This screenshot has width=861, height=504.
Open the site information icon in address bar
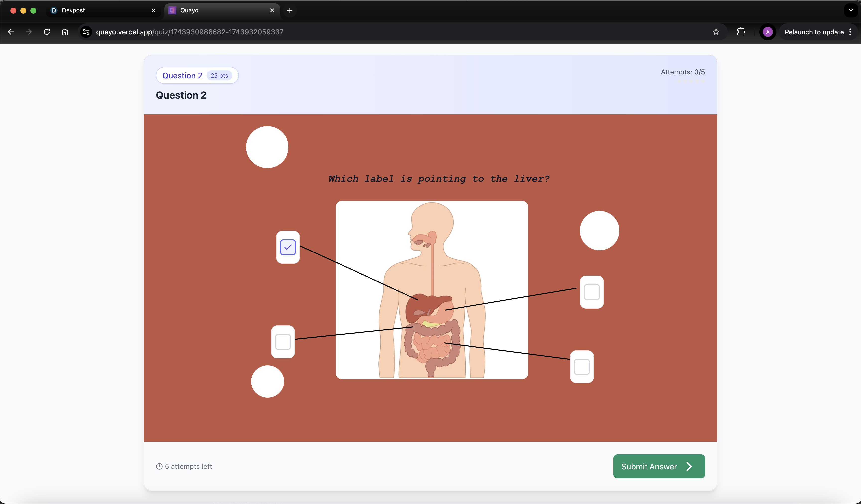(x=86, y=32)
